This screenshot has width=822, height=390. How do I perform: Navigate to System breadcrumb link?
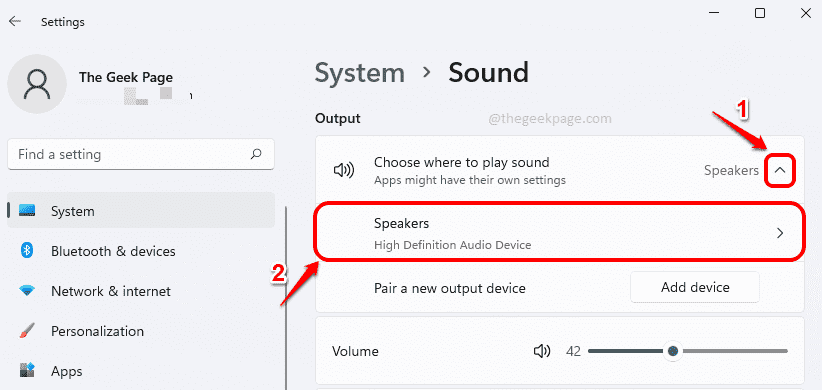[360, 72]
